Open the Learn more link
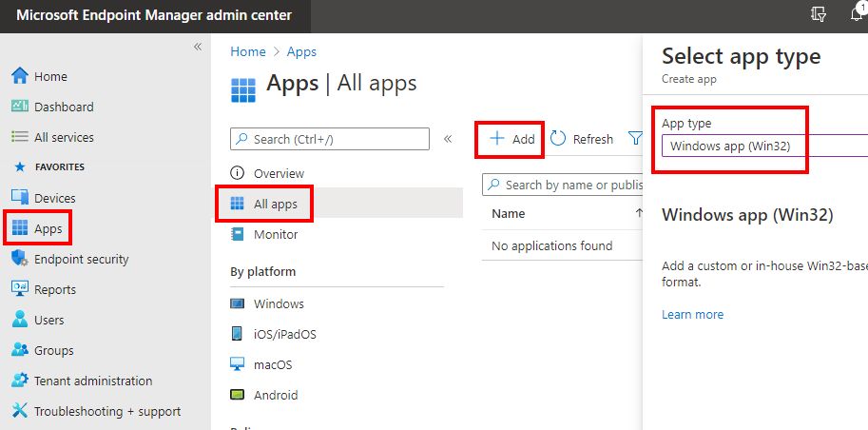868x430 pixels. tap(692, 314)
